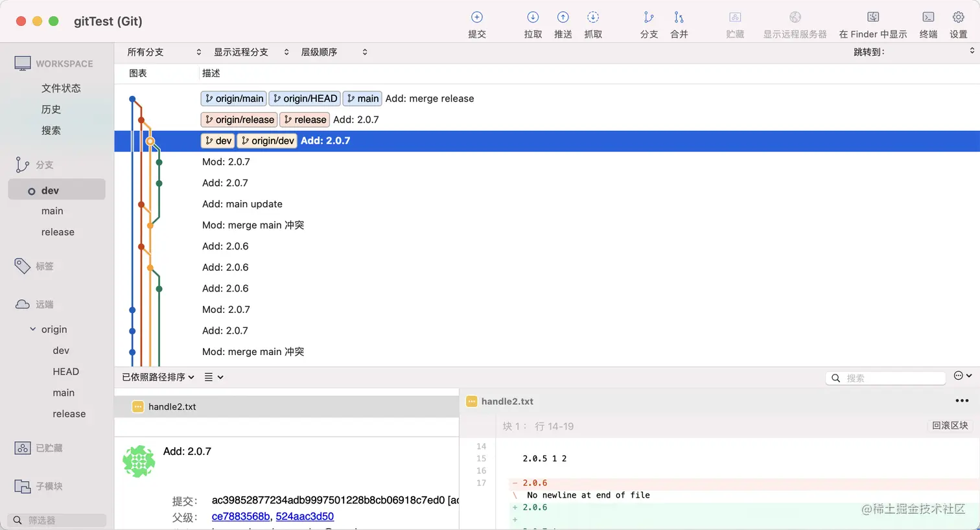Select HEAD under the origin remote

[66, 371]
